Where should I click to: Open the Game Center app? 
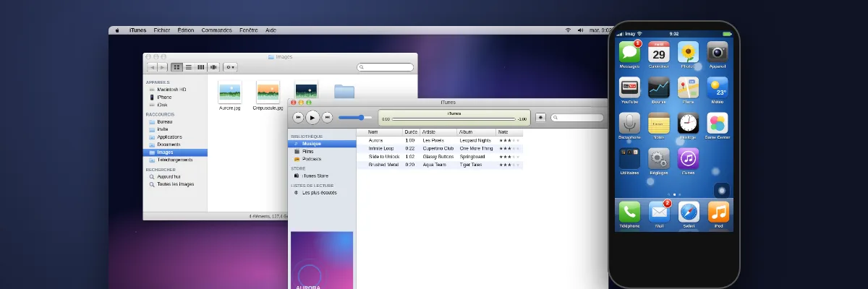click(717, 123)
